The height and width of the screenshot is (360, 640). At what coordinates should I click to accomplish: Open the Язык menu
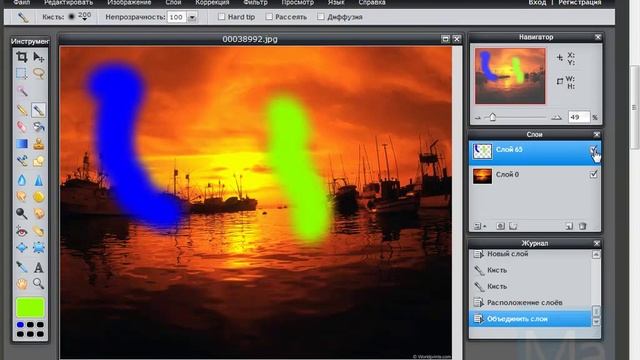pos(336,2)
